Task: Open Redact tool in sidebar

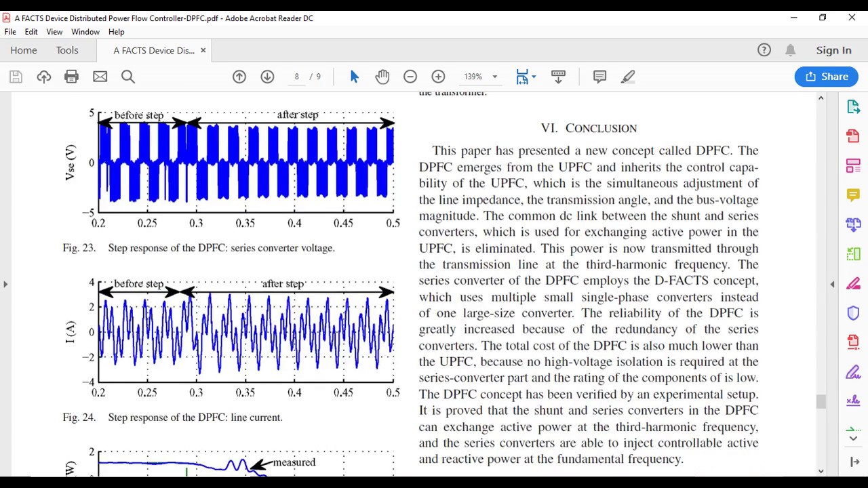Action: [x=853, y=283]
